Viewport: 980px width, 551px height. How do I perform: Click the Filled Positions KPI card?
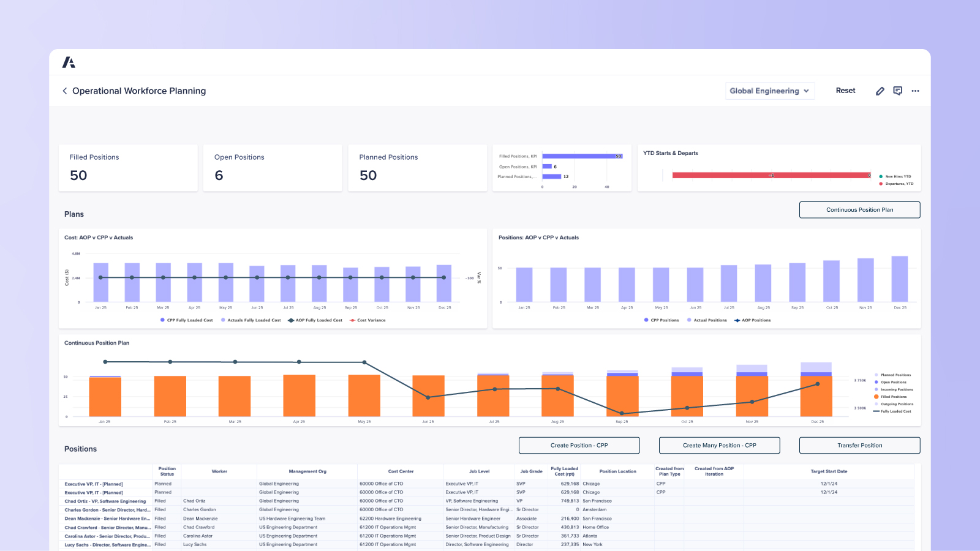point(127,168)
